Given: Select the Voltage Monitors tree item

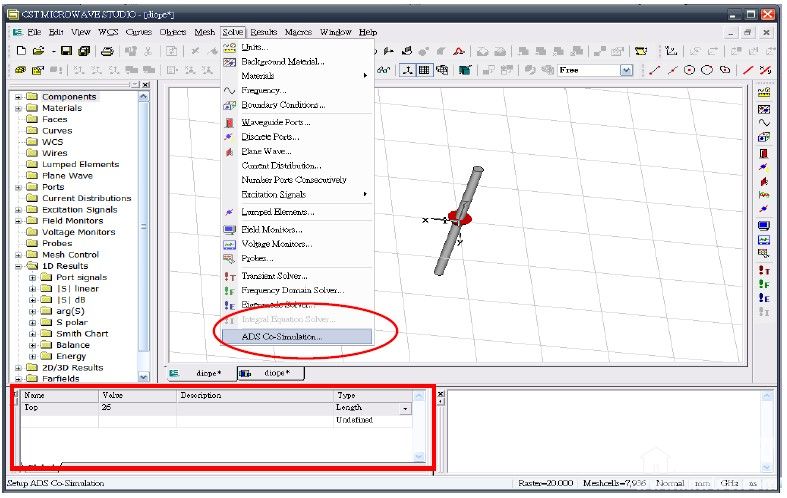Looking at the screenshot, I should pos(79,232).
